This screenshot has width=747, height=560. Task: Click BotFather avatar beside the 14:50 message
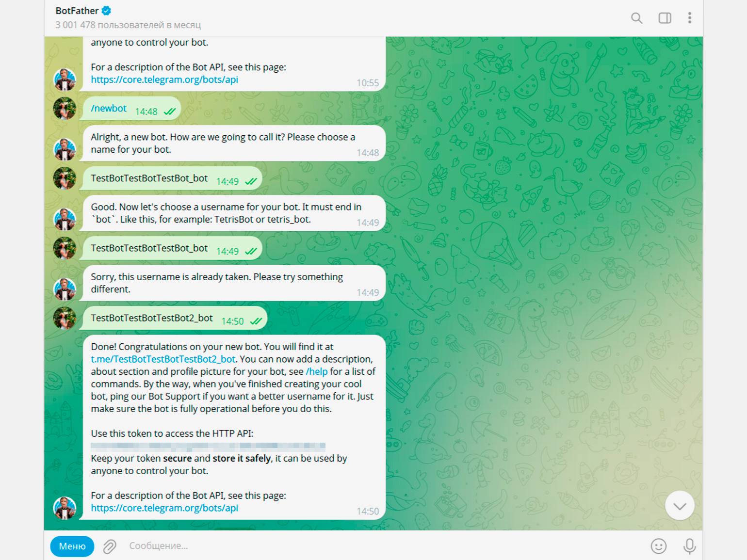tap(65, 508)
